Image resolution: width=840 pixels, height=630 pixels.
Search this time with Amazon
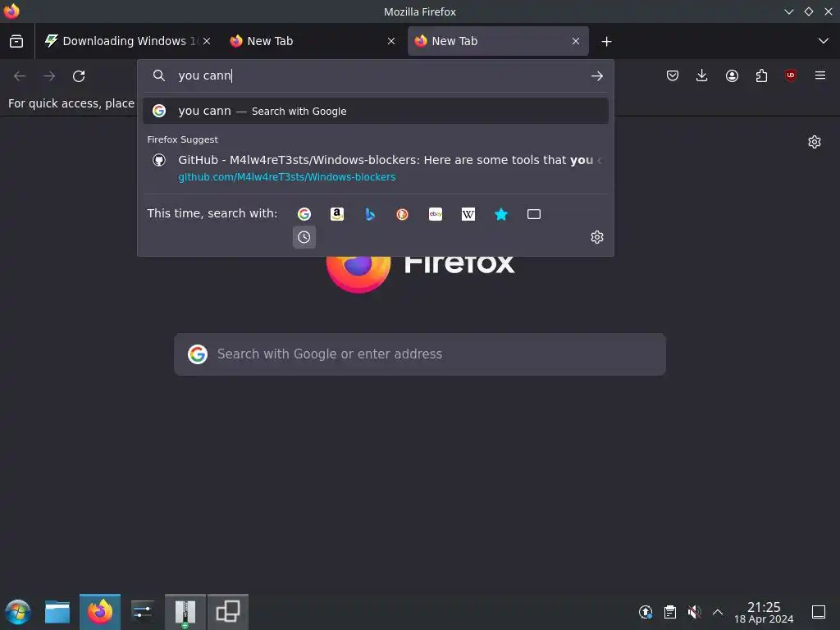tap(337, 214)
